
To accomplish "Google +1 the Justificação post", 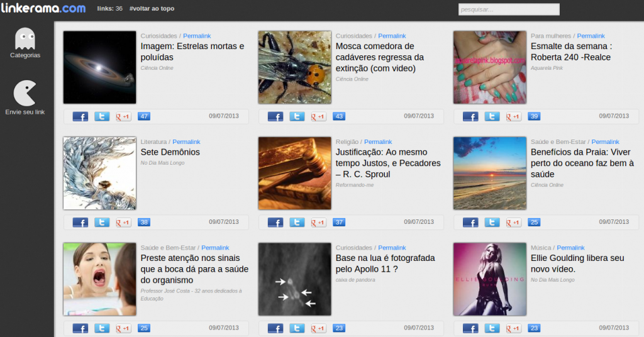I will point(318,223).
